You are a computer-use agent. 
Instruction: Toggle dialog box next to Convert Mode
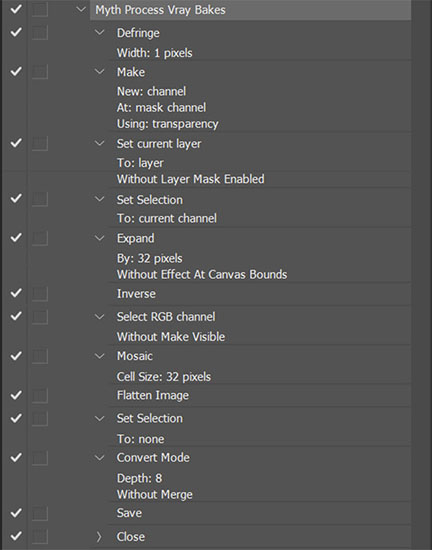coord(40,457)
